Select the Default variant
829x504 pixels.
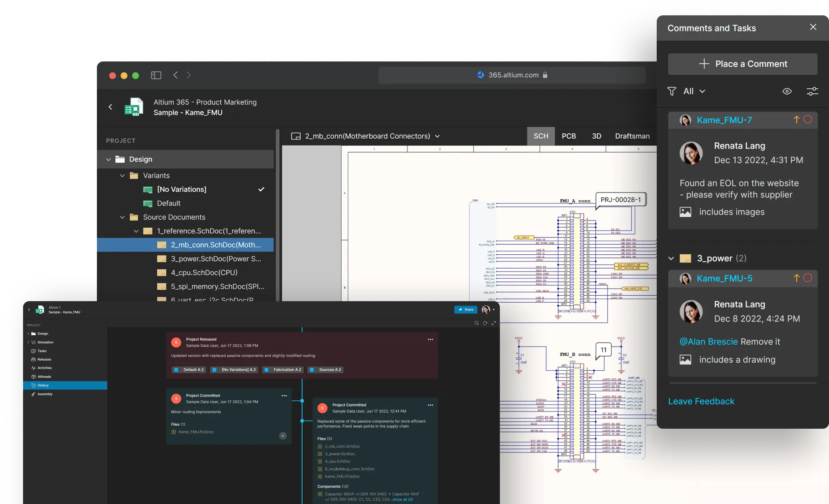coord(168,203)
